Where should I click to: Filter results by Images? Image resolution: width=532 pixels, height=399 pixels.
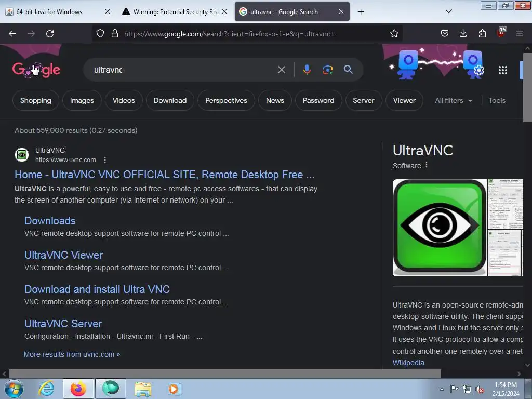click(82, 100)
